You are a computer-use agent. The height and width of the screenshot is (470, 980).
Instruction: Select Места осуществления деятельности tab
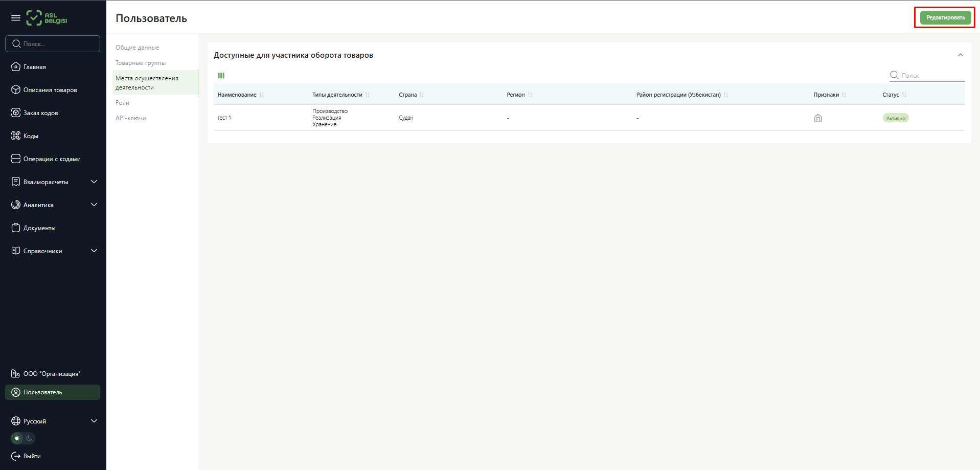coord(155,82)
